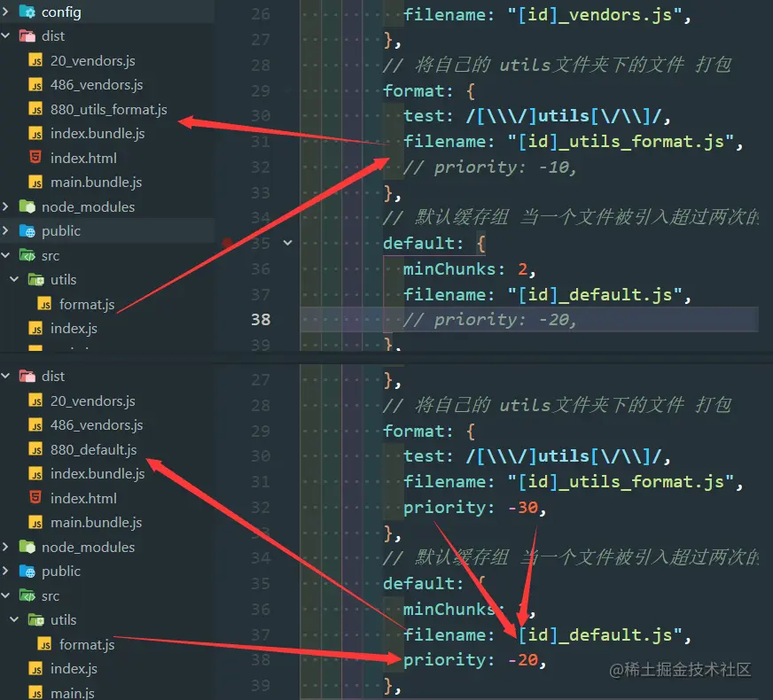Image resolution: width=773 pixels, height=700 pixels.
Task: Select the config folder label
Action: point(61,12)
